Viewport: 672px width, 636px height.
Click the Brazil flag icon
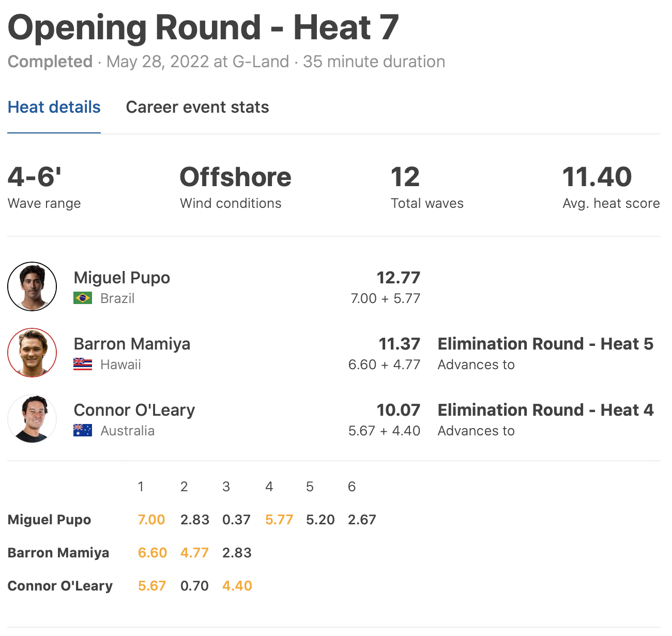click(83, 298)
